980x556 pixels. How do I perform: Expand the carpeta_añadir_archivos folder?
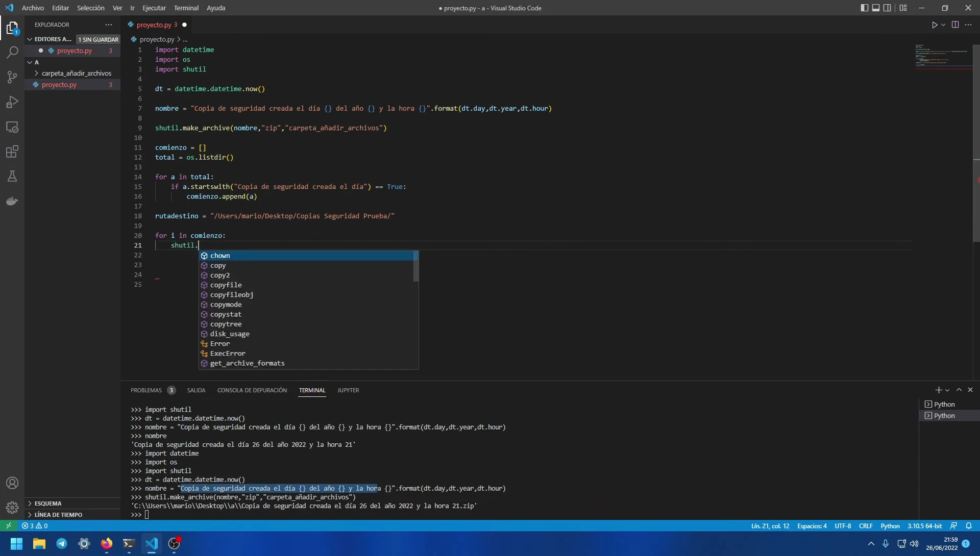(x=76, y=73)
